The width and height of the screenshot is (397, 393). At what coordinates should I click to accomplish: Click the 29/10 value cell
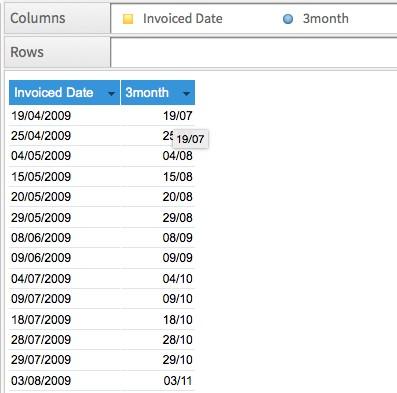tap(158, 360)
